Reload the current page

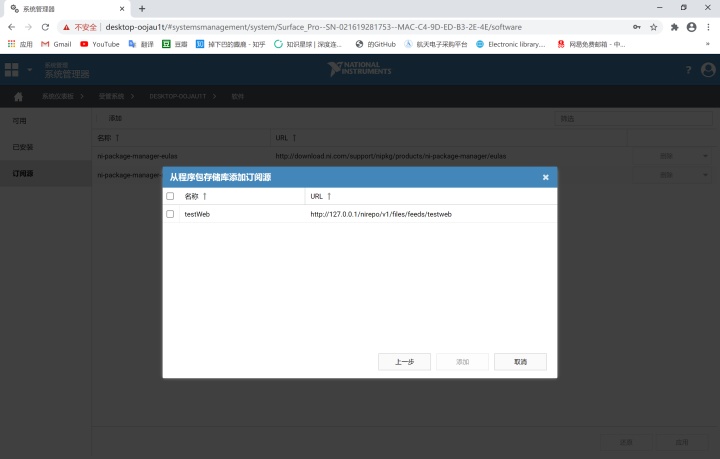pyautogui.click(x=45, y=27)
